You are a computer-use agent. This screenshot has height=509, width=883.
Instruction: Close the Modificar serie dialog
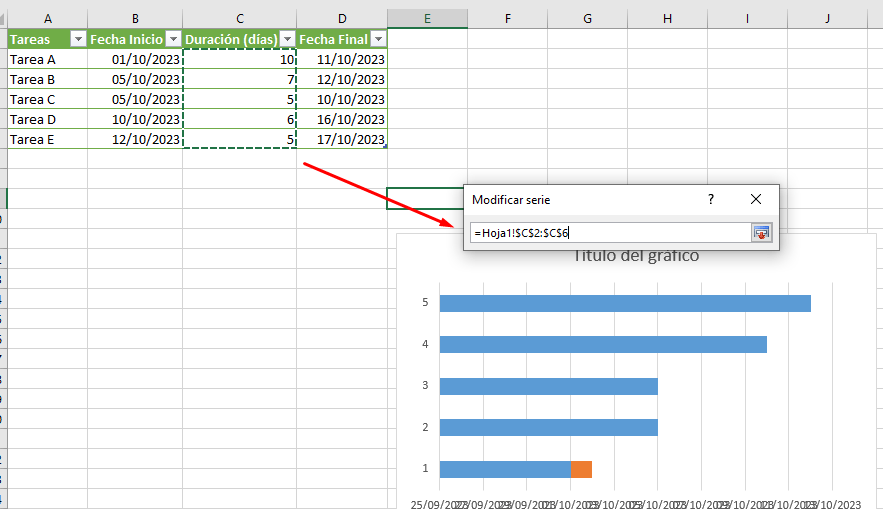(x=756, y=200)
